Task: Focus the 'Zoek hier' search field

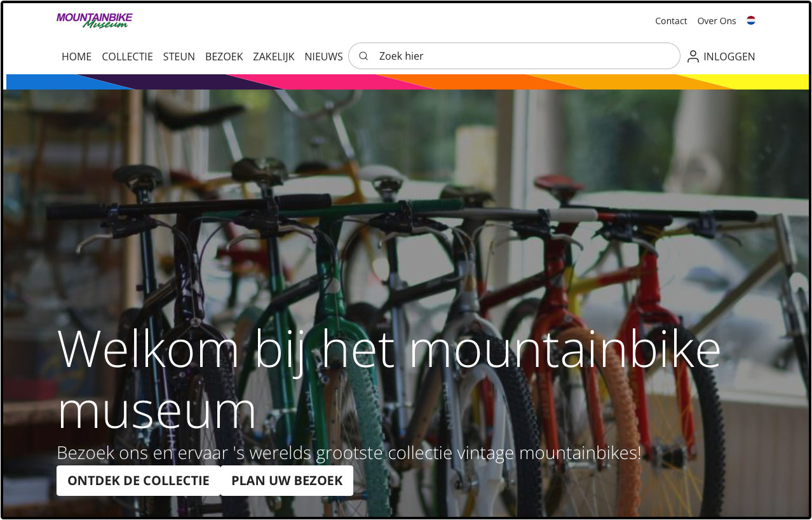Action: [x=521, y=56]
